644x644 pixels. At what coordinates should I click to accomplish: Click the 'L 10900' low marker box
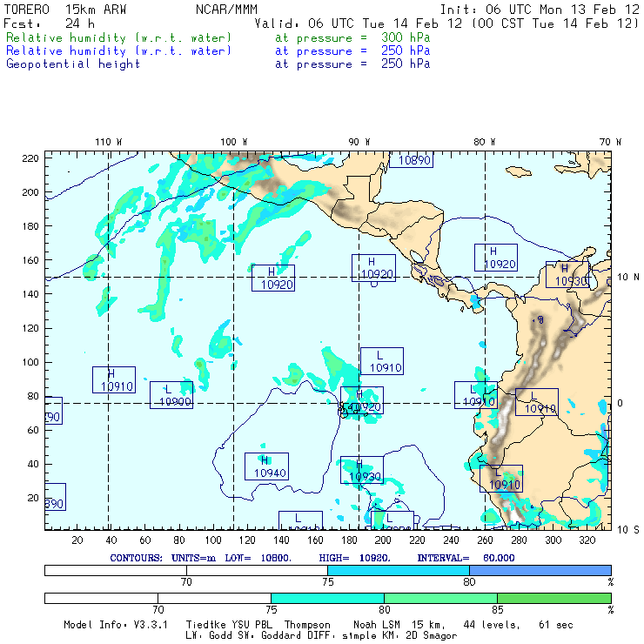click(171, 395)
